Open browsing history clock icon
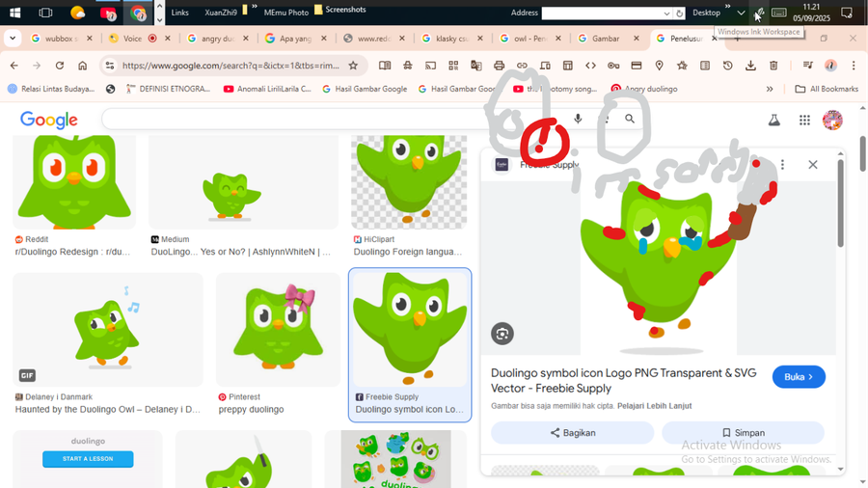This screenshot has width=868, height=488. click(x=728, y=66)
